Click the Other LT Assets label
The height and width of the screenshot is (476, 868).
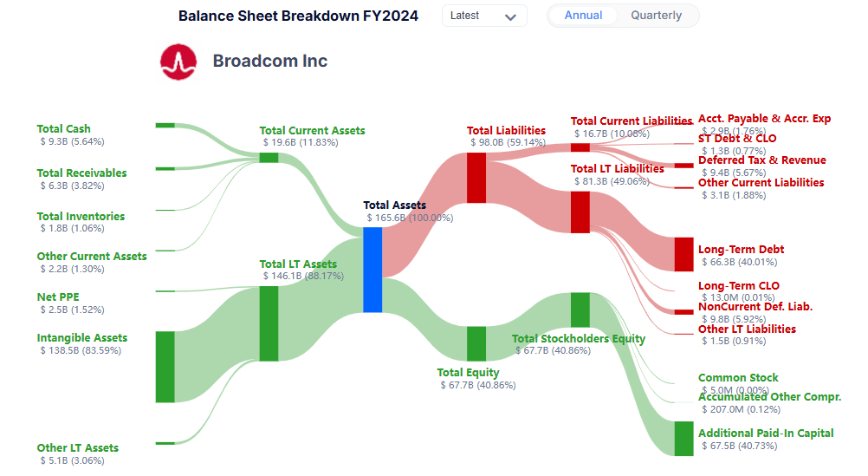[77, 447]
